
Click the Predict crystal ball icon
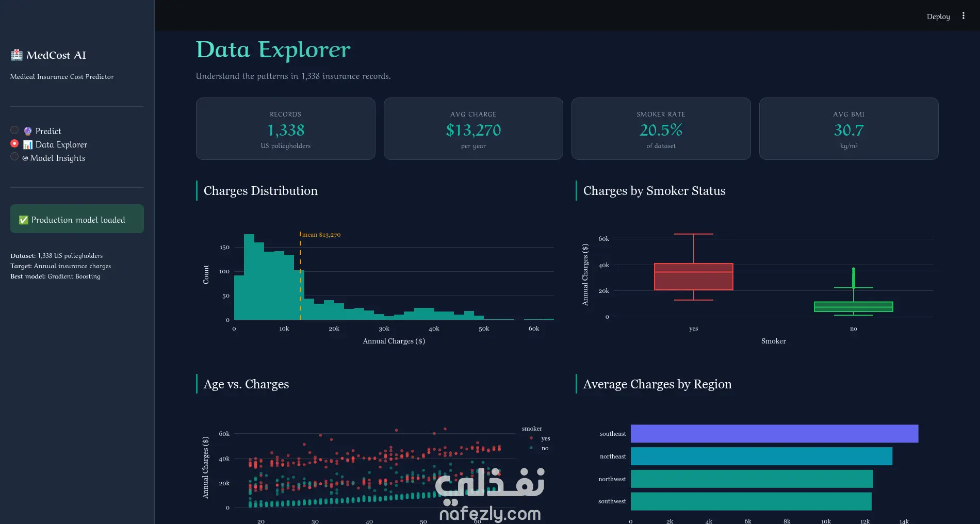point(28,131)
